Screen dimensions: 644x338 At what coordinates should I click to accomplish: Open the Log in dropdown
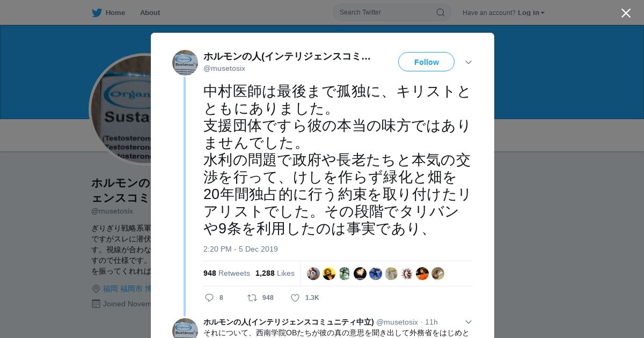point(531,13)
